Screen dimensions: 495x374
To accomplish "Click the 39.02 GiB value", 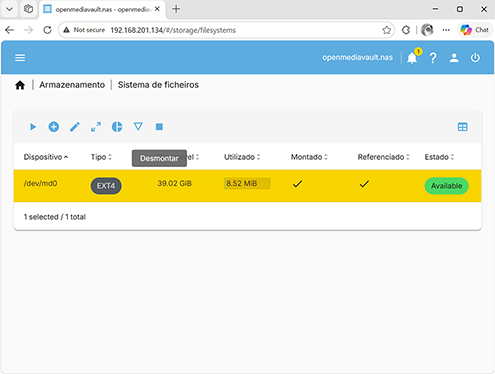I will tap(174, 184).
